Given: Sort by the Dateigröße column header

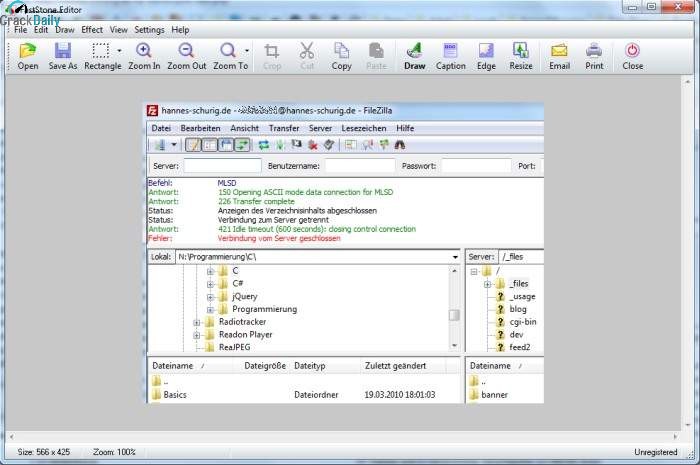Looking at the screenshot, I should coord(265,365).
